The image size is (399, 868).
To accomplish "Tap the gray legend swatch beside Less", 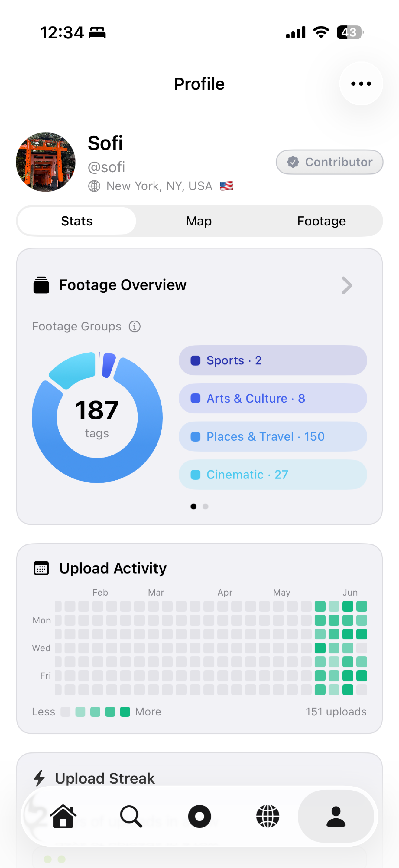I will 65,712.
